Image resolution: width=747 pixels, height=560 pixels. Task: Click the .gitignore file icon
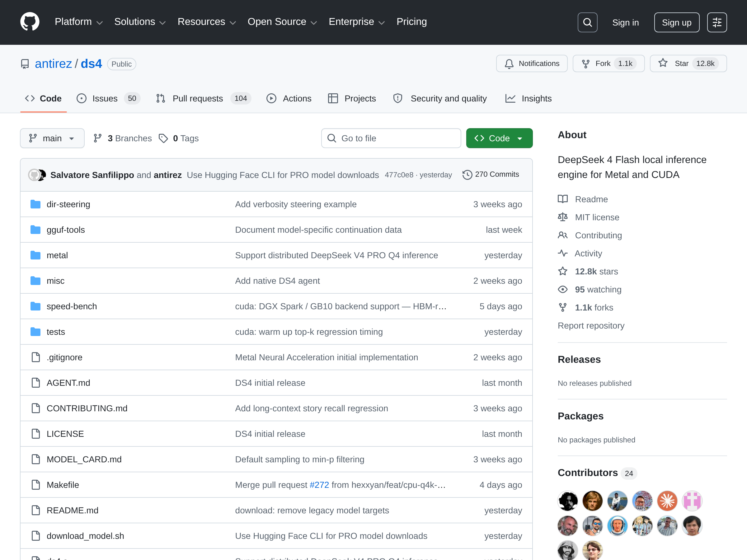[35, 357]
